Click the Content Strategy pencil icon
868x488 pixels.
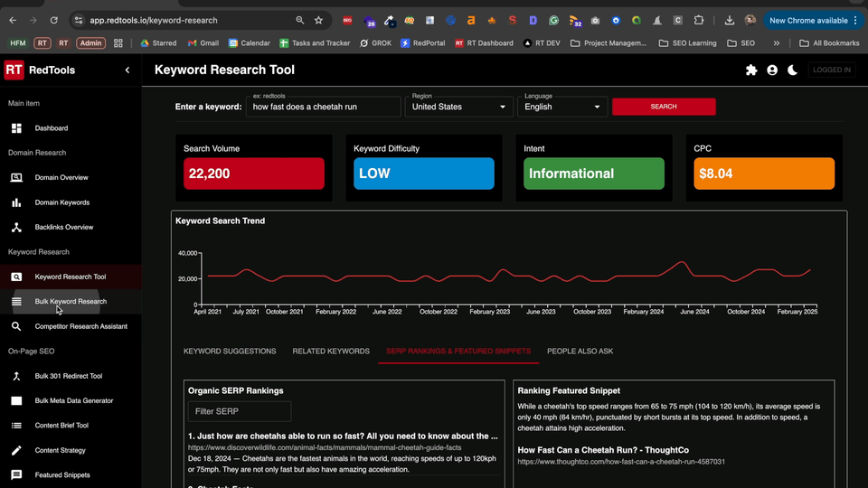coord(16,450)
